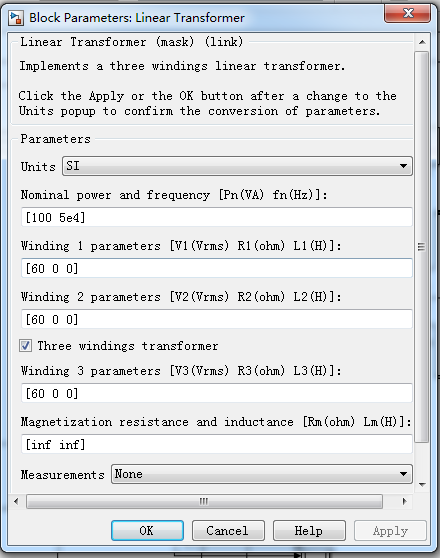Click the vertical scrollbar down arrow
This screenshot has height=558, width=440.
click(x=422, y=484)
